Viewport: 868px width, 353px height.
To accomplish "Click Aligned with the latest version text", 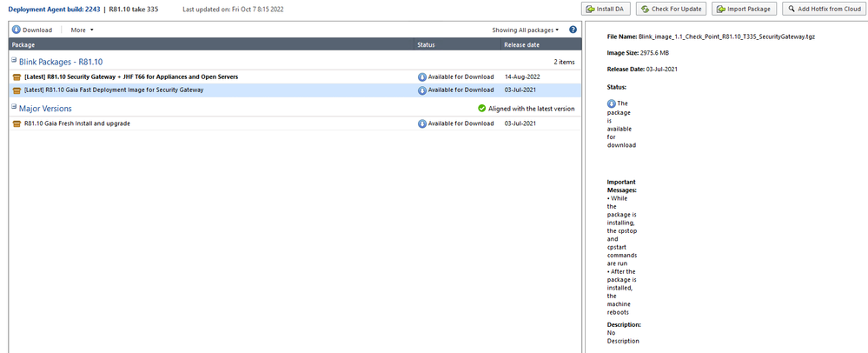I will coord(532,109).
